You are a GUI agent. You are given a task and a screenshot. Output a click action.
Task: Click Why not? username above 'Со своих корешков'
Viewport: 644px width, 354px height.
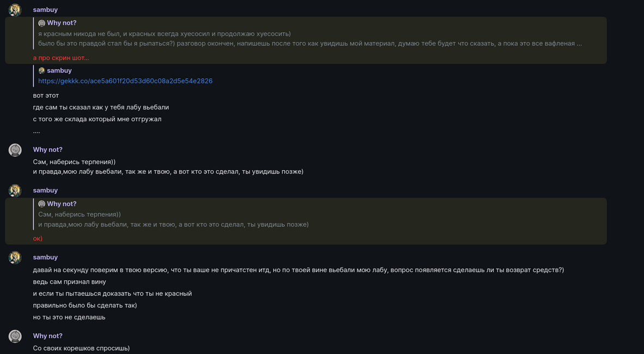(47, 336)
